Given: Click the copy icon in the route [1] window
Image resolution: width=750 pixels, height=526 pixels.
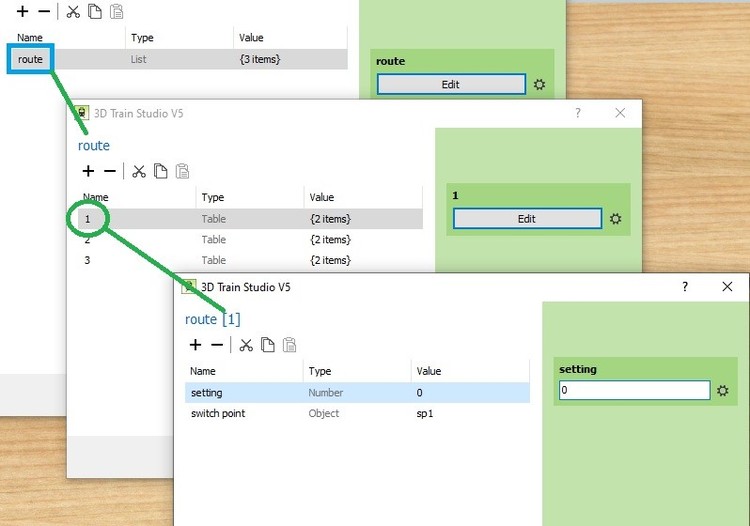Looking at the screenshot, I should pos(267,345).
